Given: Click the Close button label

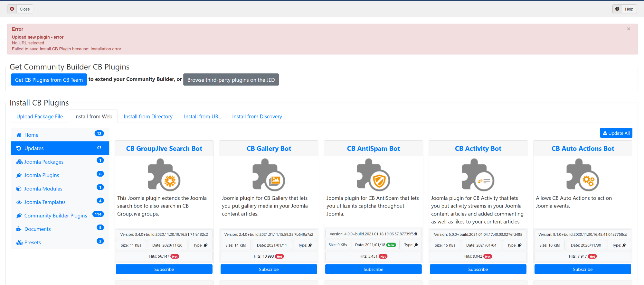Looking at the screenshot, I should coord(25,9).
